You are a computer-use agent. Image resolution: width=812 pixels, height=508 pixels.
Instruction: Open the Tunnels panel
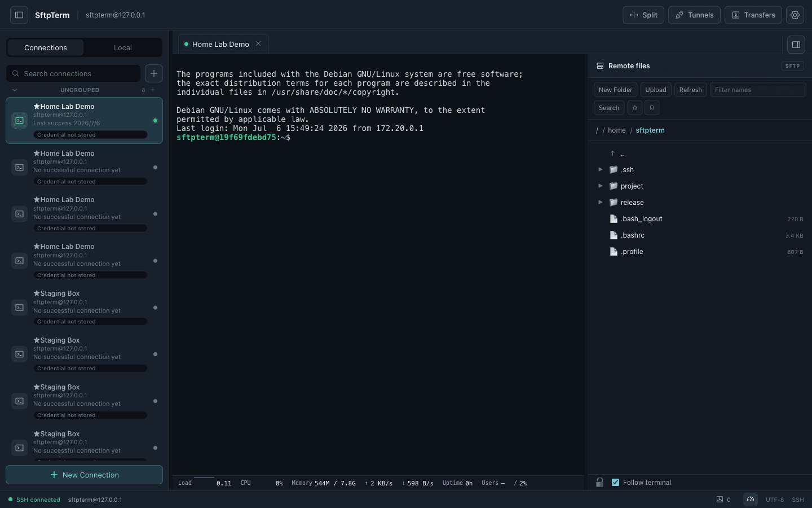[x=694, y=15]
